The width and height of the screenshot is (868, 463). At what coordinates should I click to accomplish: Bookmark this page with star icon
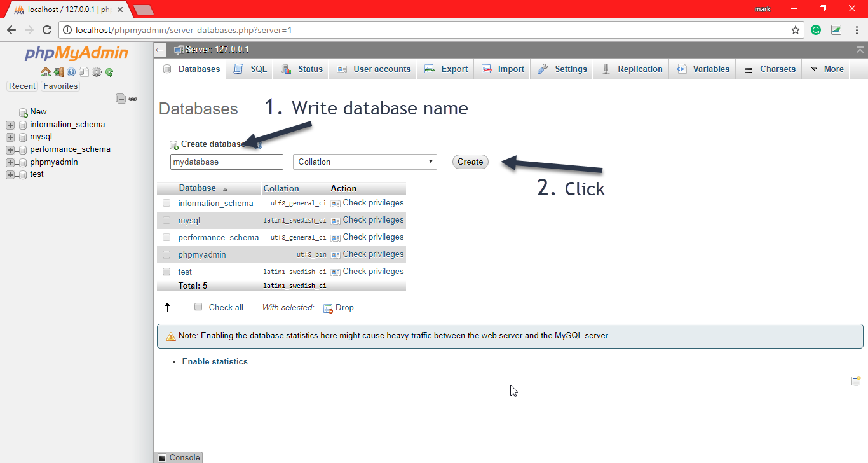[x=795, y=30]
